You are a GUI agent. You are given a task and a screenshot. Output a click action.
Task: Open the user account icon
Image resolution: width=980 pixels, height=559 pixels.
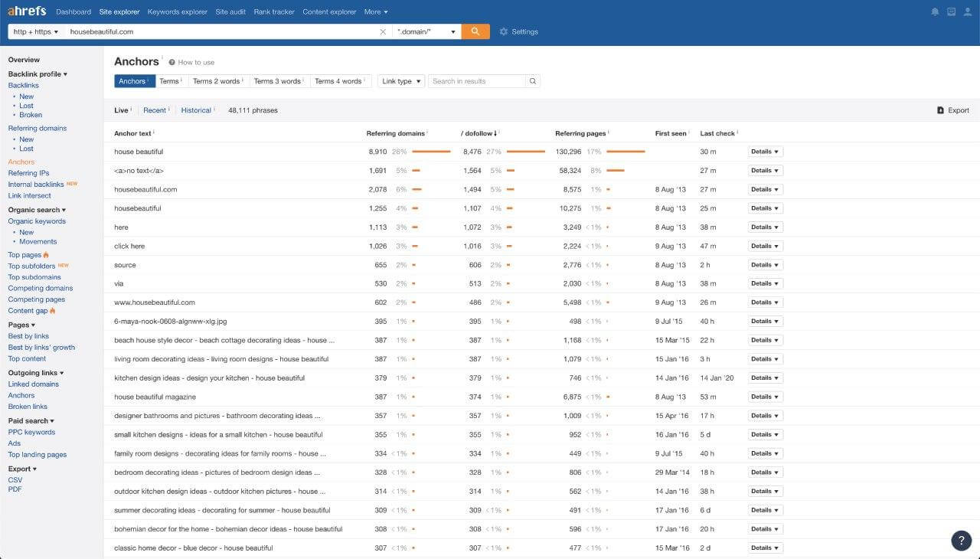click(968, 11)
